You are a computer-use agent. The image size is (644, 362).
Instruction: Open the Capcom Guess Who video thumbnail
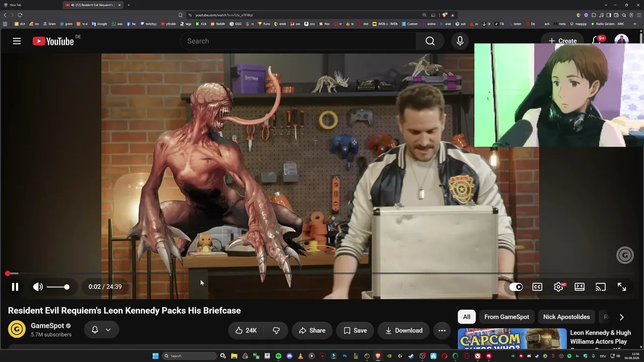pos(512,339)
